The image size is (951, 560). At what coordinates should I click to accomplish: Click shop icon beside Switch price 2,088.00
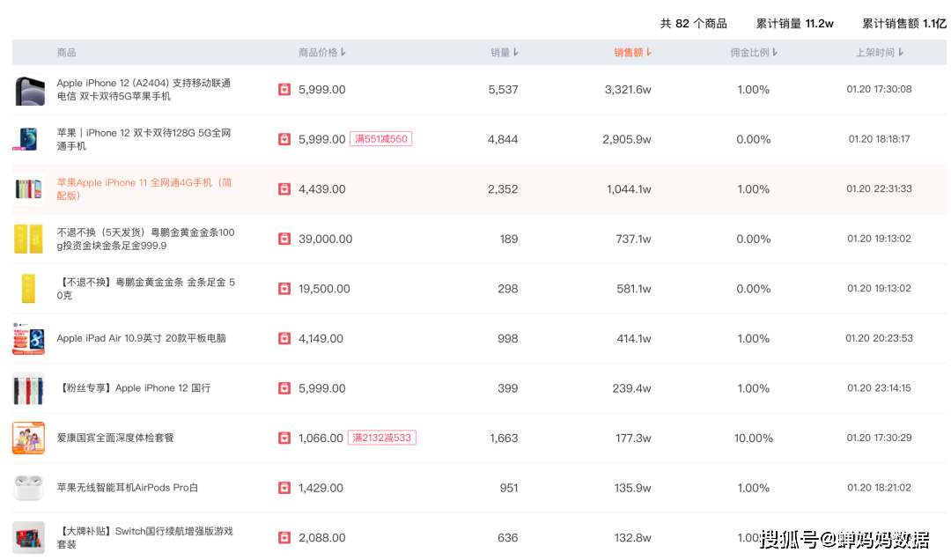[284, 537]
